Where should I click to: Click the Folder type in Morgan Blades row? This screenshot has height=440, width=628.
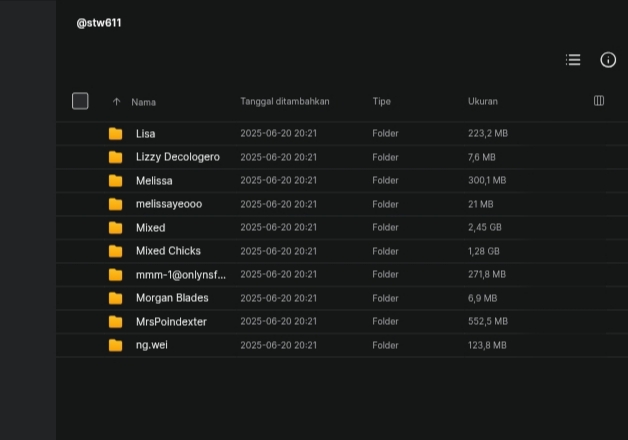pos(385,298)
